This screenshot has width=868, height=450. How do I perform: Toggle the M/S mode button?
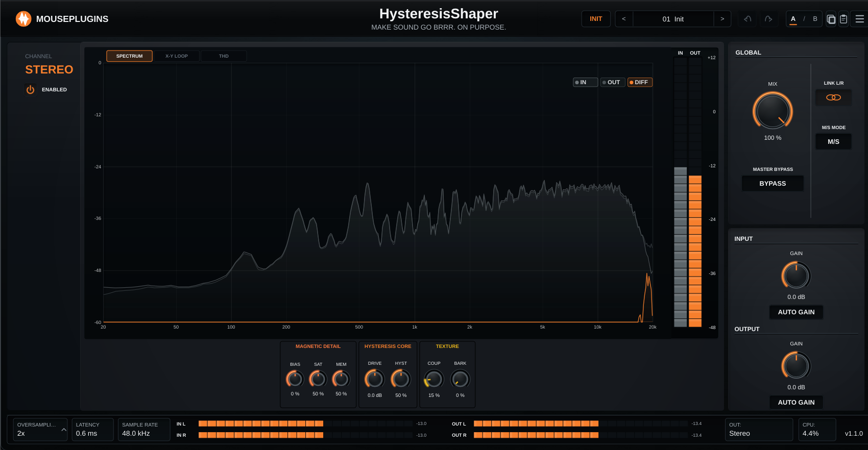coord(833,142)
